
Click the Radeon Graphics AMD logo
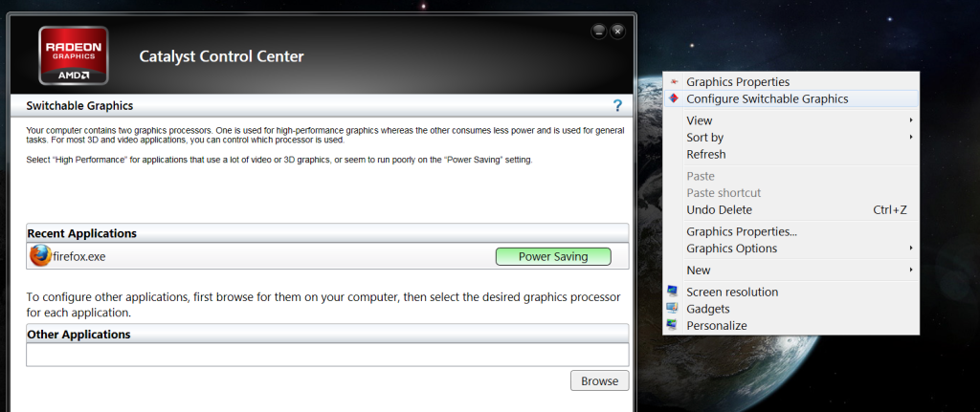[x=73, y=54]
